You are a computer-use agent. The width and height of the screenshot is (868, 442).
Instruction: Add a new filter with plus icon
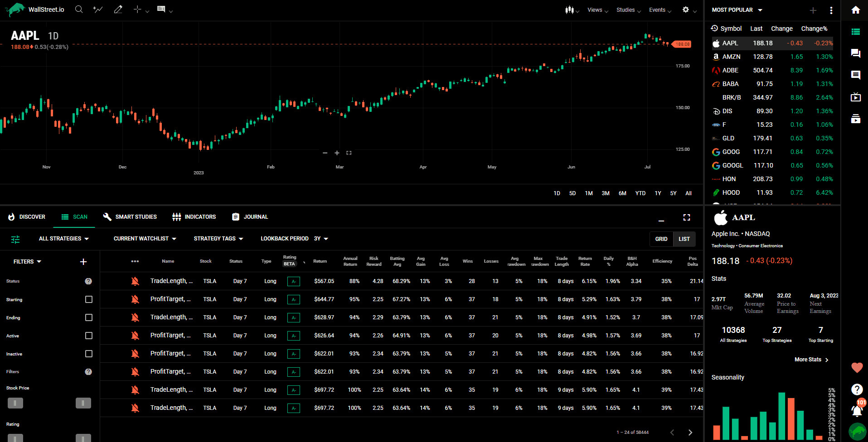(83, 262)
